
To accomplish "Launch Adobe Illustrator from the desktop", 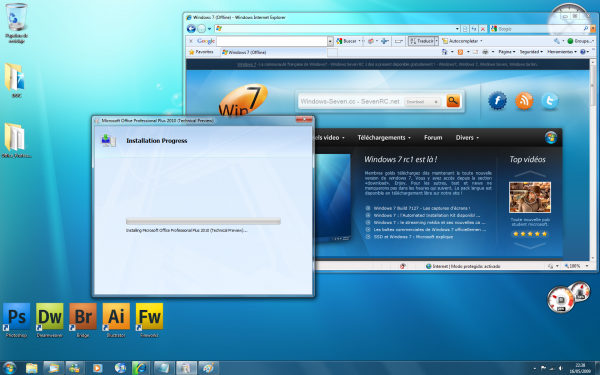I will (116, 320).
